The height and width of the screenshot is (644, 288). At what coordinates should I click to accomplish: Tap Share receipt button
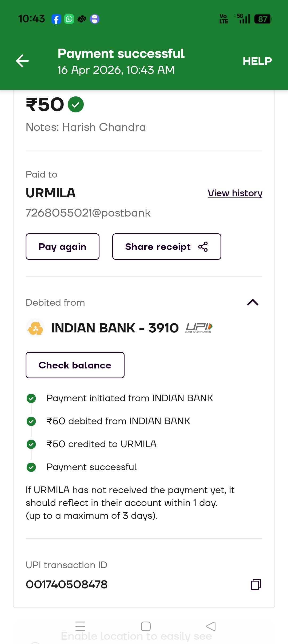(167, 247)
